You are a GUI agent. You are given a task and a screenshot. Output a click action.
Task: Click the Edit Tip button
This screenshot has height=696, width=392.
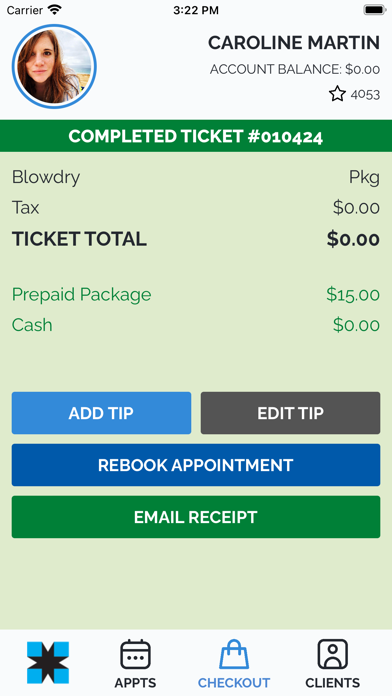[290, 413]
